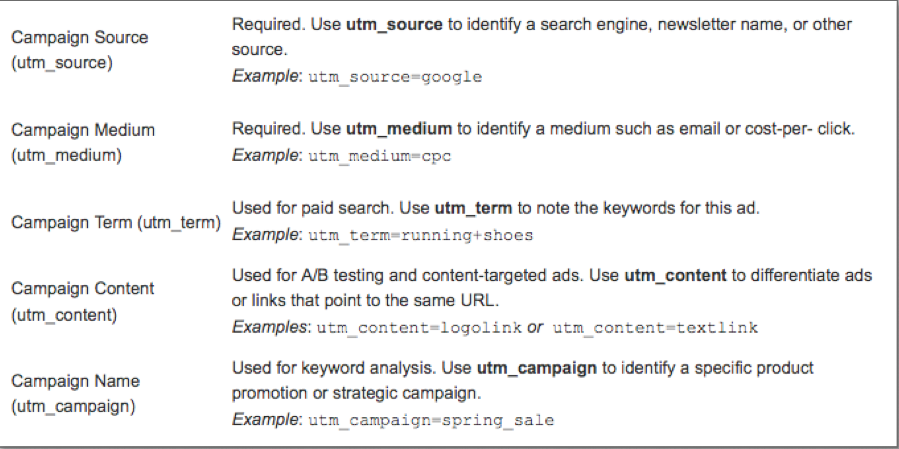Click bold "utm_content" in the description

tap(675, 275)
